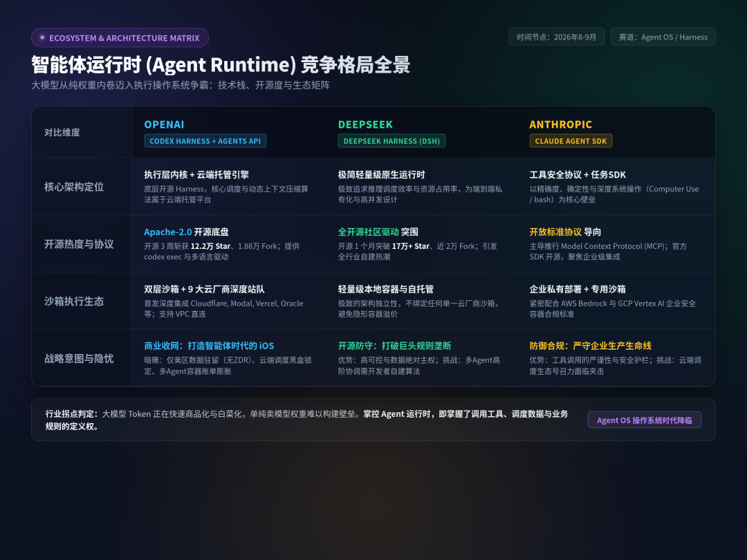The height and width of the screenshot is (560, 747).
Task: Click the 核心架构定位 row label
Action: click(x=74, y=187)
